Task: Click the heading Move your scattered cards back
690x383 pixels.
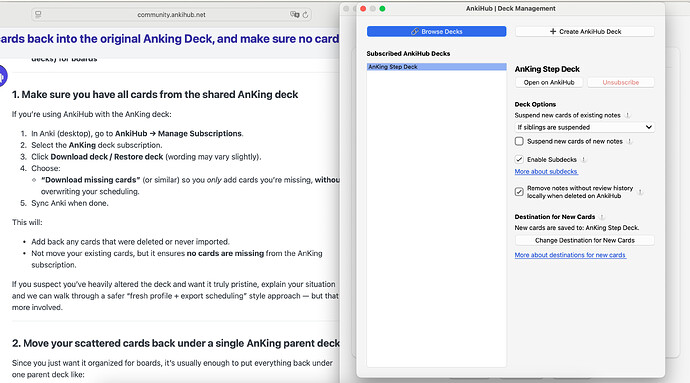Action: 176,343
